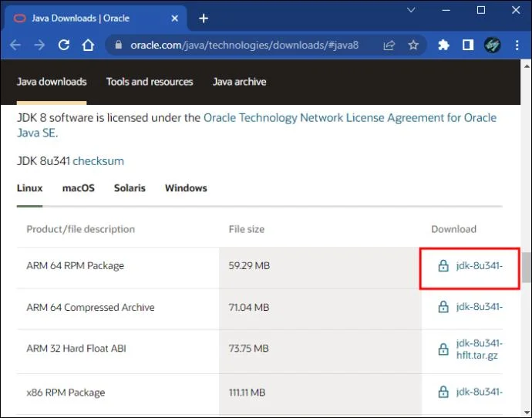Download x86 RPM Package jdk-8u341 link
The height and width of the screenshot is (418, 532).
point(479,392)
